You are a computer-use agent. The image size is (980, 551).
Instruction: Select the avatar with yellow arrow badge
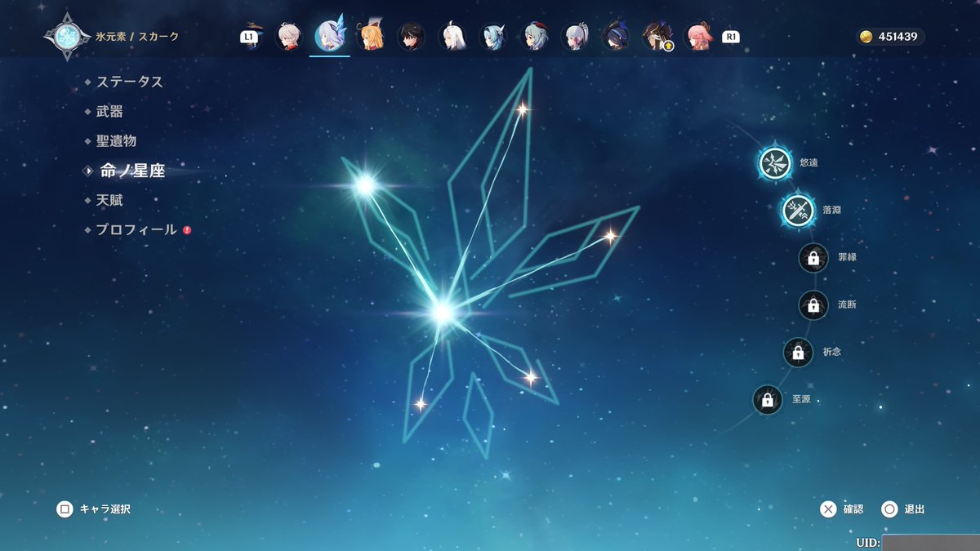(657, 37)
